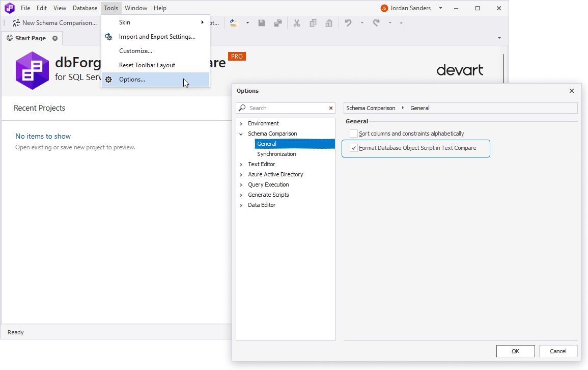
Task: Click the gear icon next to Options
Action: [x=108, y=80]
